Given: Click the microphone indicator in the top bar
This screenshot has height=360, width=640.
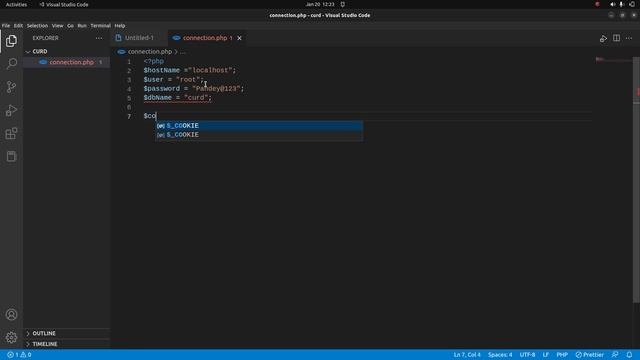Looking at the screenshot, I should 622,4.
